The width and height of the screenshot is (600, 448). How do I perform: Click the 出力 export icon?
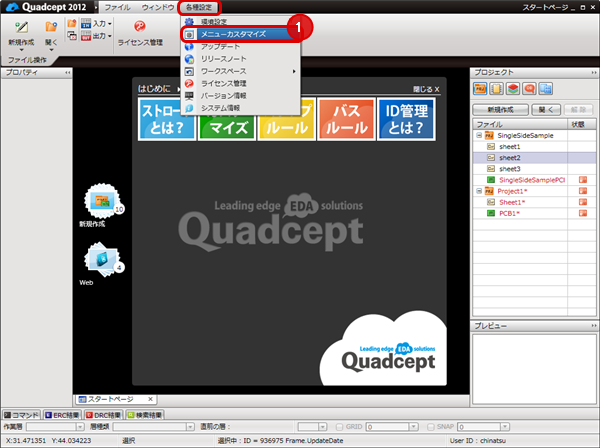(x=86, y=36)
